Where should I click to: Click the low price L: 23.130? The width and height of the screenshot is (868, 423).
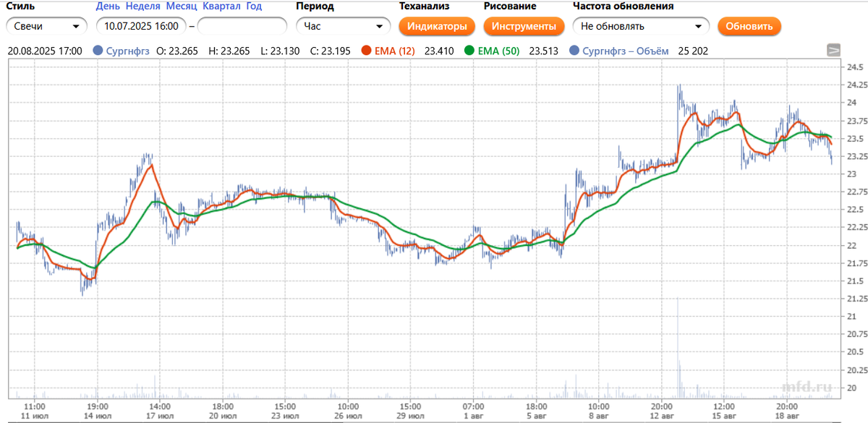click(x=280, y=51)
